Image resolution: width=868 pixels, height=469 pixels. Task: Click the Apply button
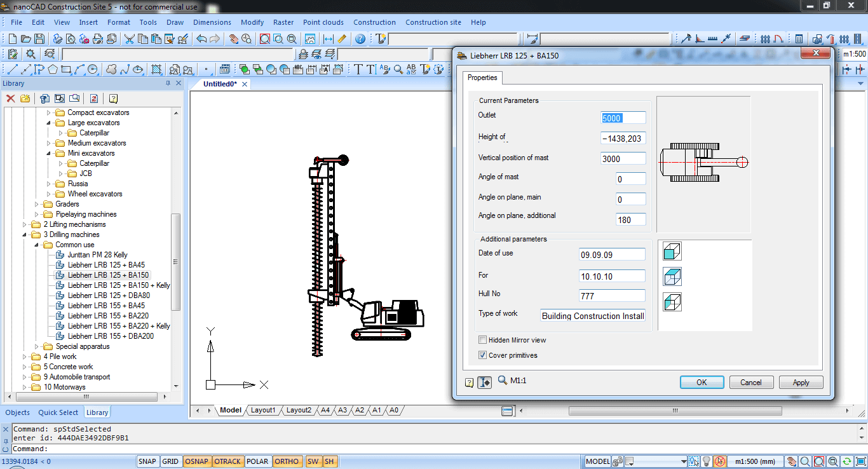pos(801,382)
